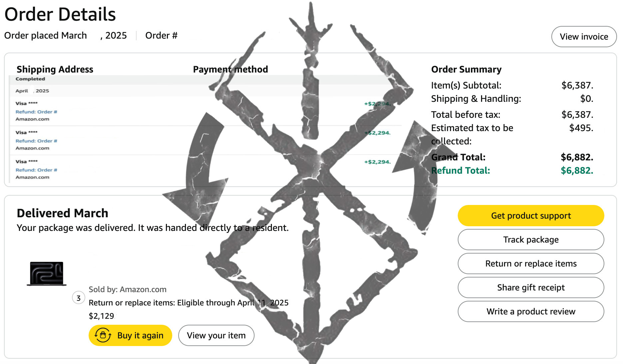
Task: Click the Payment method heading
Action: 231,69
